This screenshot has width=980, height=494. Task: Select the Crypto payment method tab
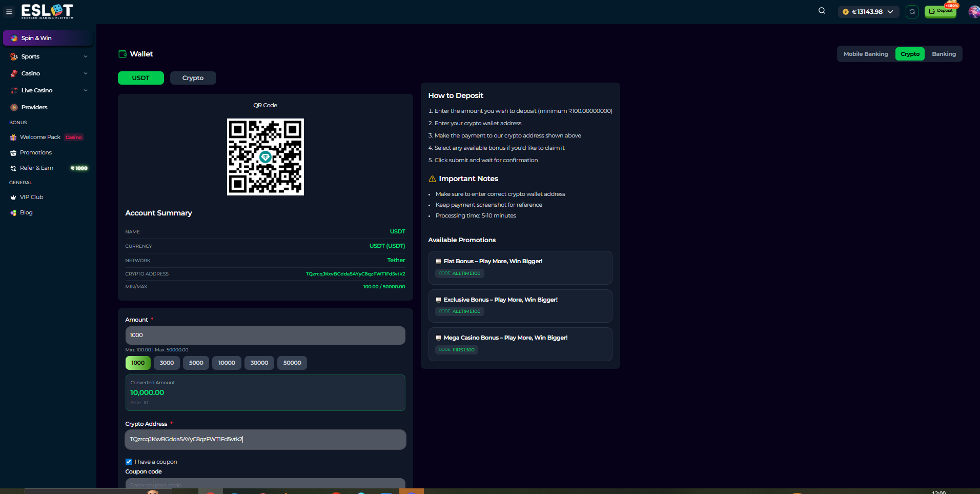pyautogui.click(x=910, y=54)
